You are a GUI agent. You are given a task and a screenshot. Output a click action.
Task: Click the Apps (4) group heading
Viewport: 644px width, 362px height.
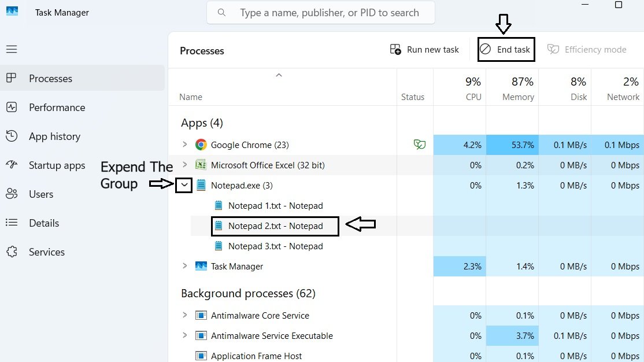click(x=202, y=123)
